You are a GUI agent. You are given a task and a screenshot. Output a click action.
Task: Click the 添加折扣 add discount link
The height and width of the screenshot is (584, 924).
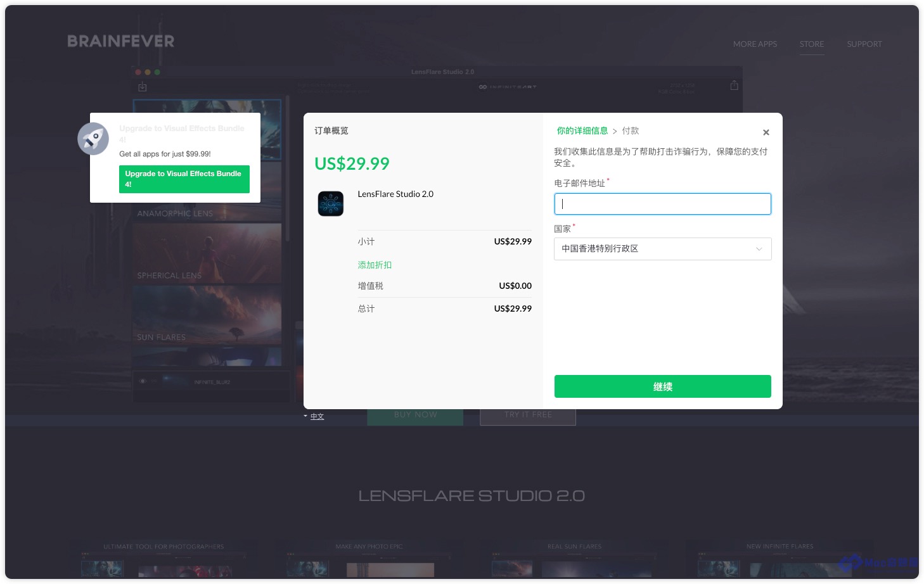click(x=375, y=265)
